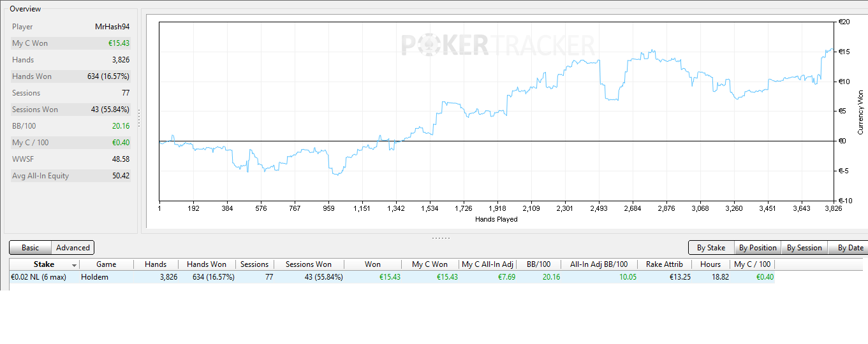Click the BB/100 overview row
The height and width of the screenshot is (344, 868).
click(71, 126)
